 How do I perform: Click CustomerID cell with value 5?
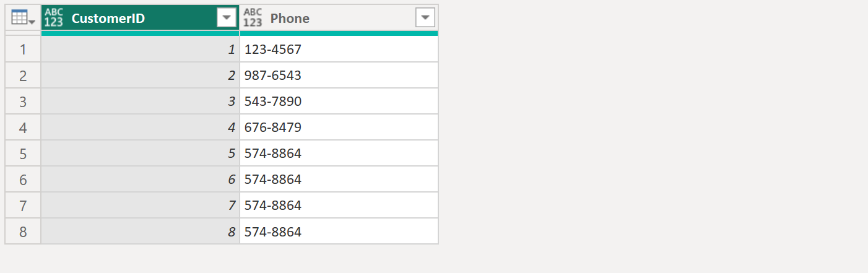pos(140,154)
